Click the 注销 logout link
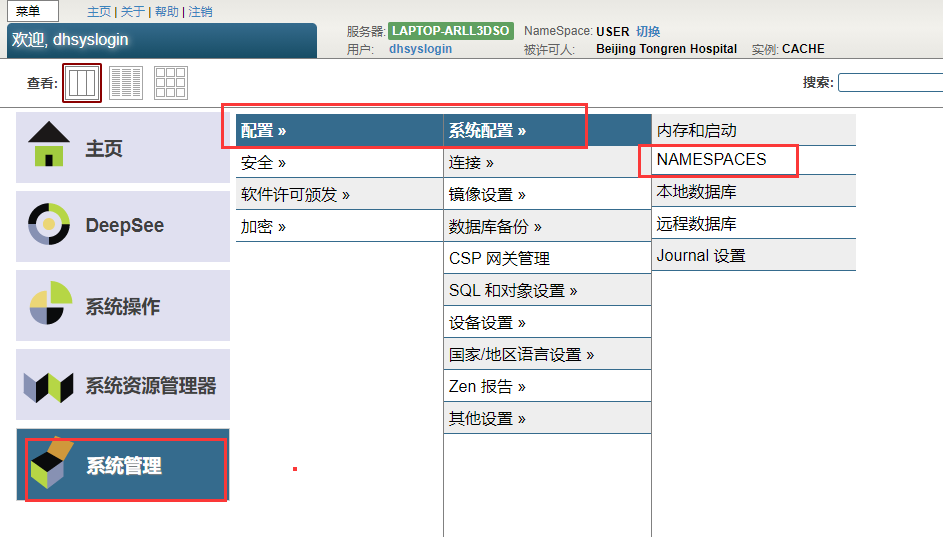 [x=200, y=12]
